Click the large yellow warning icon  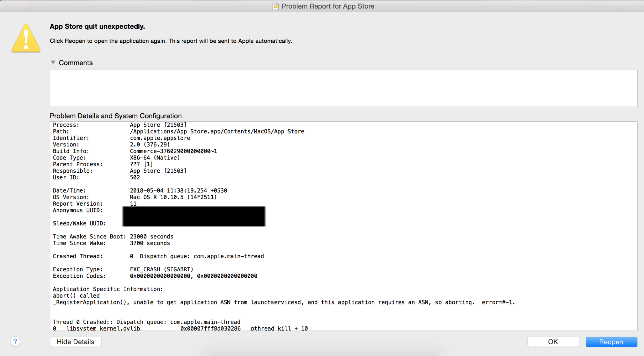pos(26,38)
